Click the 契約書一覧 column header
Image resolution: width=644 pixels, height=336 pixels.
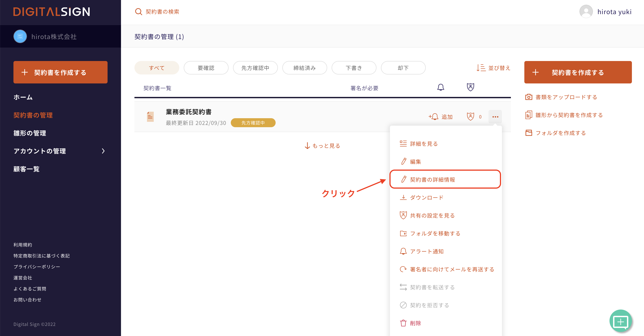[x=158, y=88]
